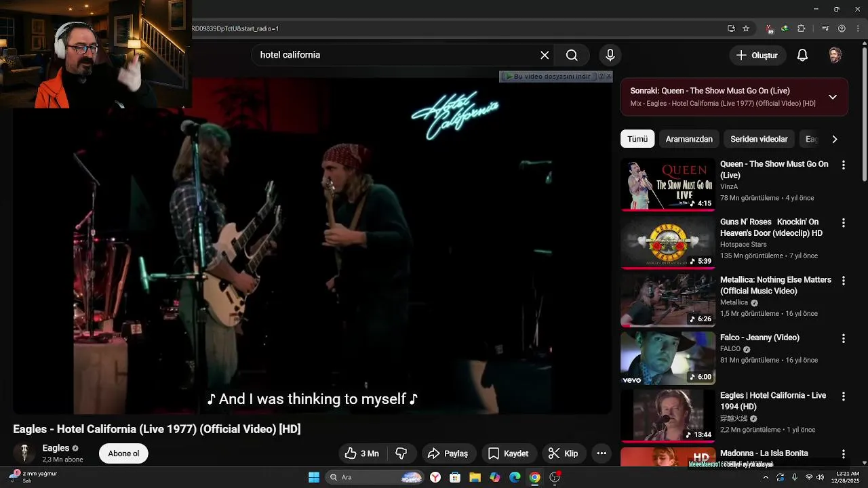Click the install app icon in address bar
This screenshot has height=488, width=868.
click(x=731, y=28)
